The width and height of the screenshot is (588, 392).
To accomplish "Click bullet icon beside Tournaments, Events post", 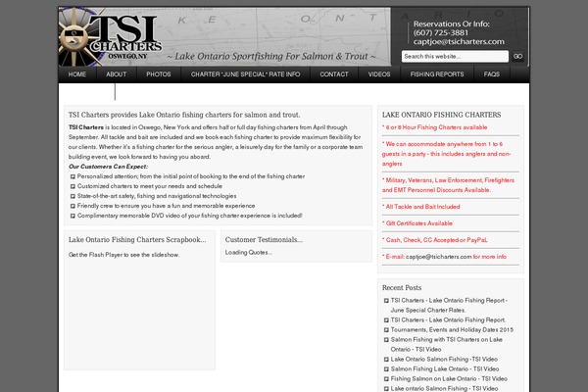I will 386,329.
